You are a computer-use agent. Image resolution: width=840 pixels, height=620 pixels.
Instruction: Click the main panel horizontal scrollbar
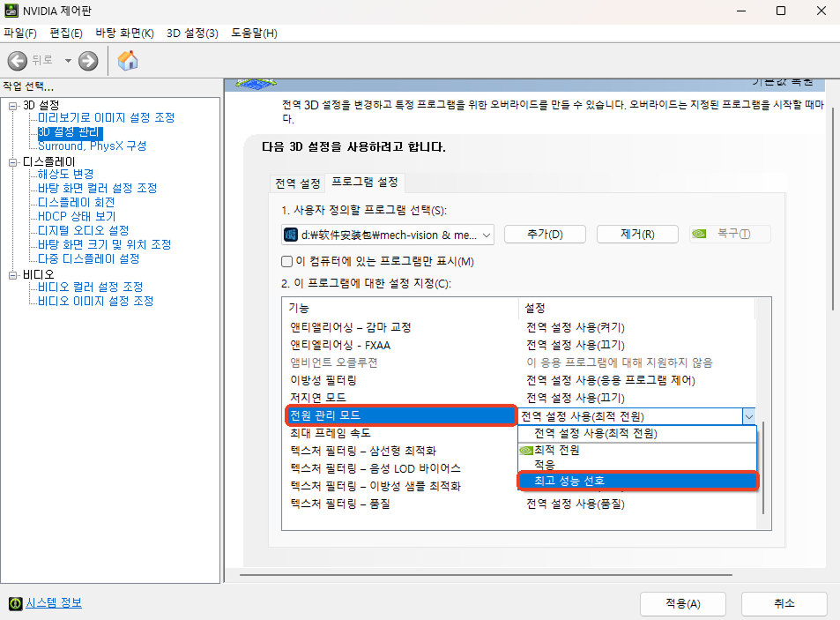[486, 575]
